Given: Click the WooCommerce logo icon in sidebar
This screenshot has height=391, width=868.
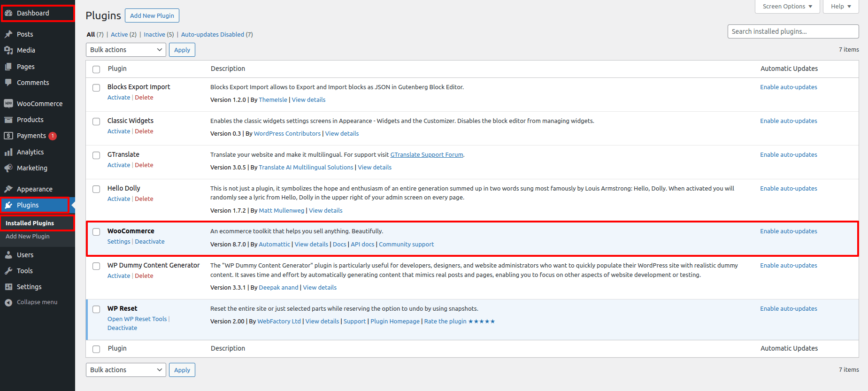Looking at the screenshot, I should (x=8, y=104).
